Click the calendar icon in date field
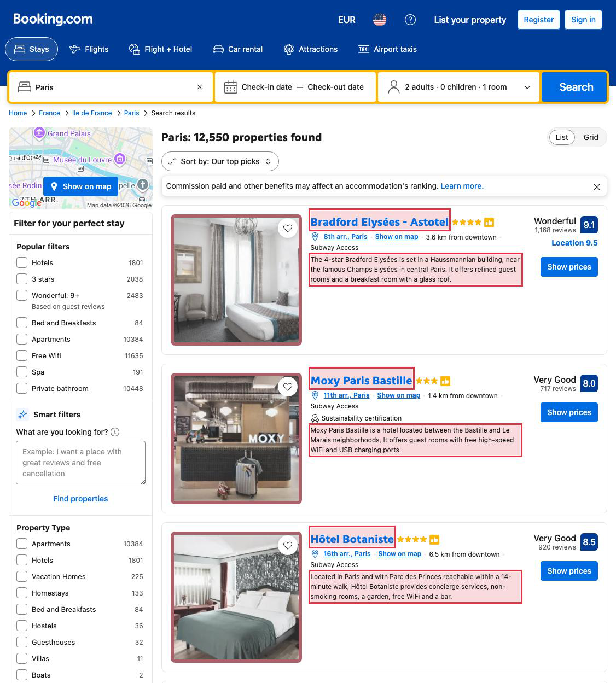The image size is (616, 683). [x=231, y=87]
